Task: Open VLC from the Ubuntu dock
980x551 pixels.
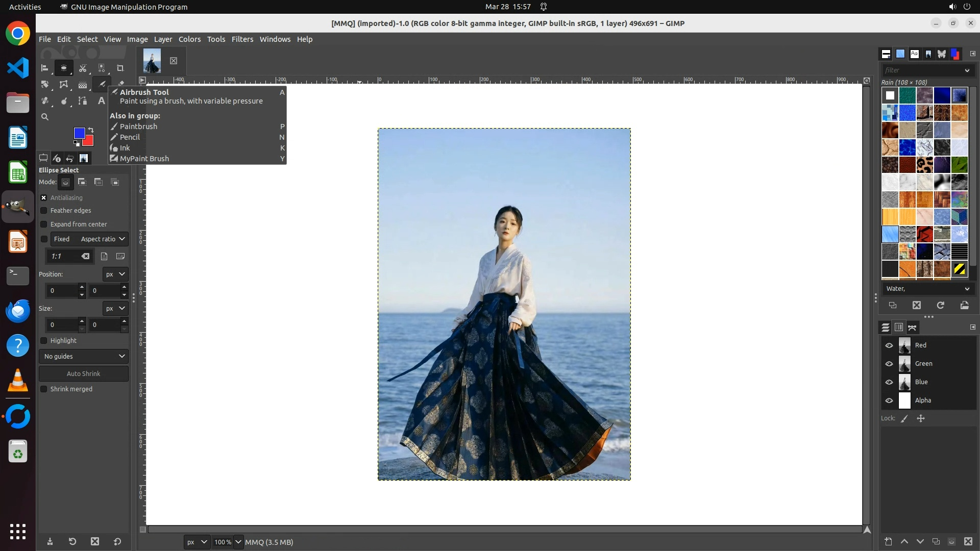Action: tap(18, 381)
